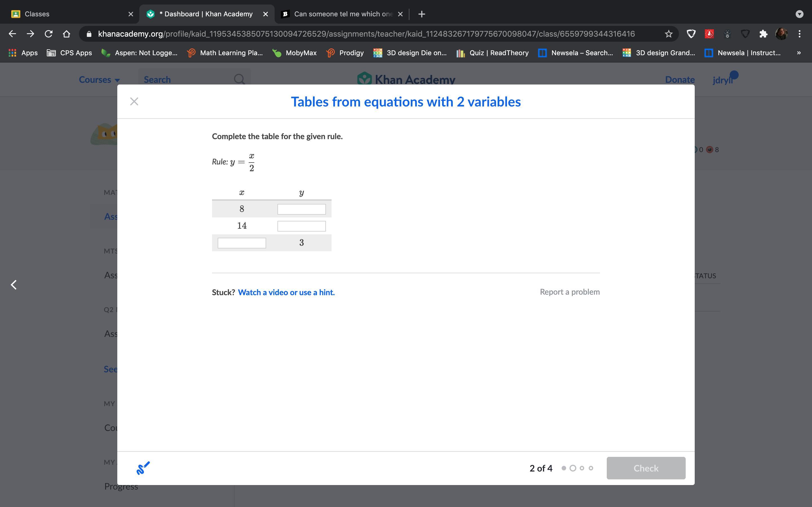The width and height of the screenshot is (812, 507).
Task: Enter y value for x equals 14
Action: tap(301, 226)
